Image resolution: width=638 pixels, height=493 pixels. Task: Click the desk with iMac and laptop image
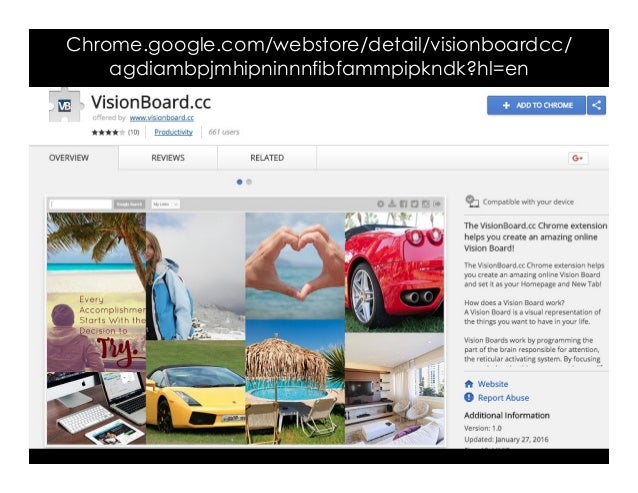pyautogui.click(x=96, y=408)
